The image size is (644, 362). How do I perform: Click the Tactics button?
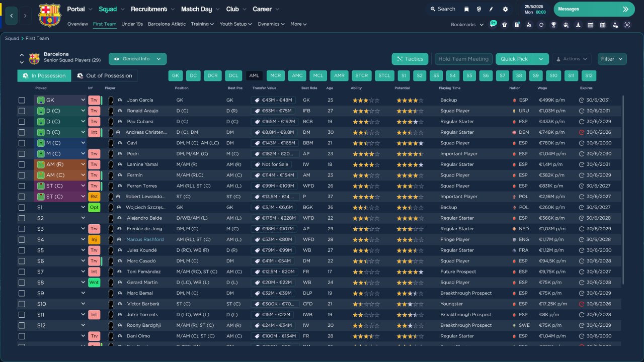pyautogui.click(x=410, y=59)
